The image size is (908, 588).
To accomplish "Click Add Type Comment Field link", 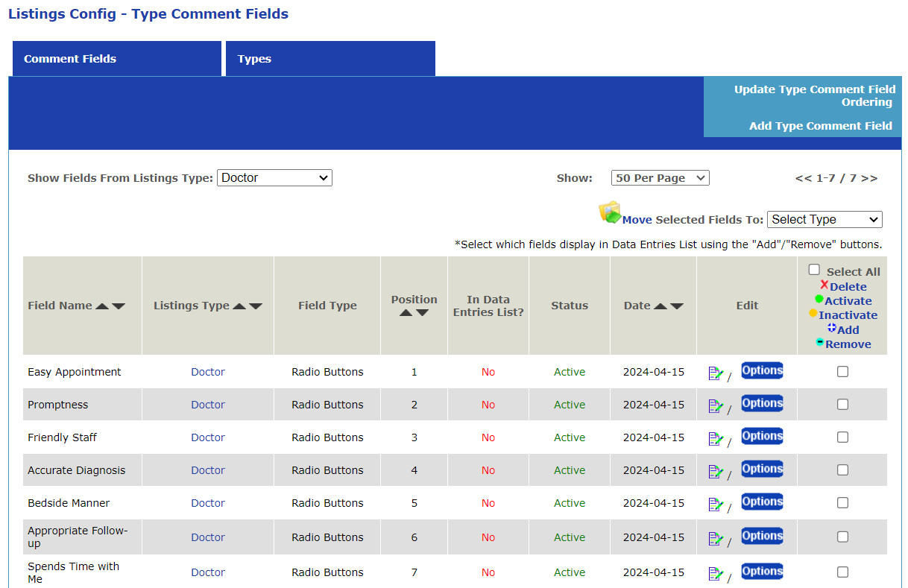I will tap(820, 126).
